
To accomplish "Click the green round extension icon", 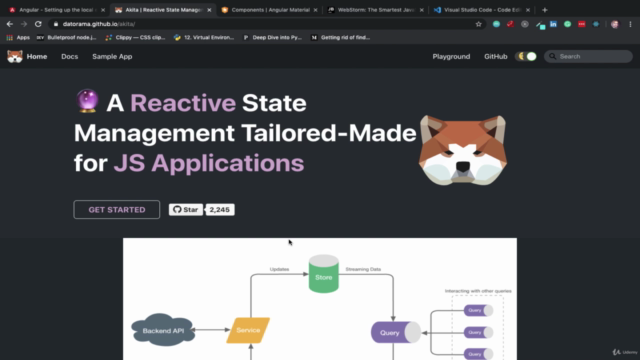I will tap(567, 24).
